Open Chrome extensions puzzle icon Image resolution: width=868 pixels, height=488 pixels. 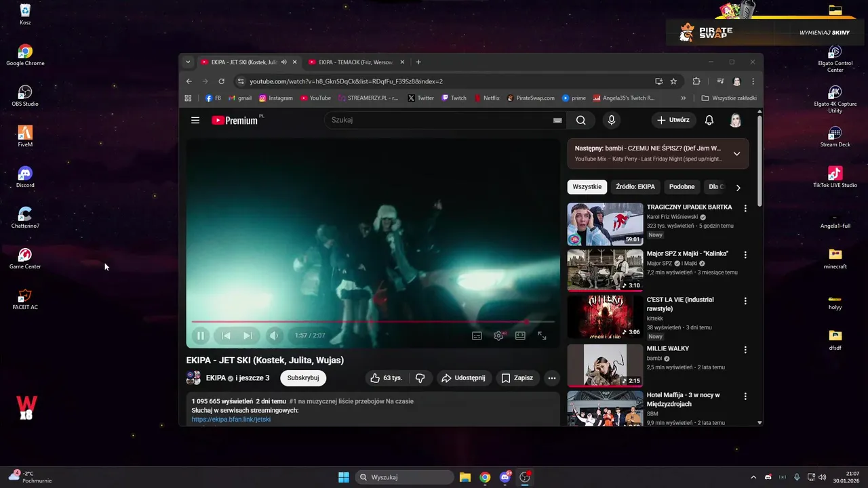[696, 81]
